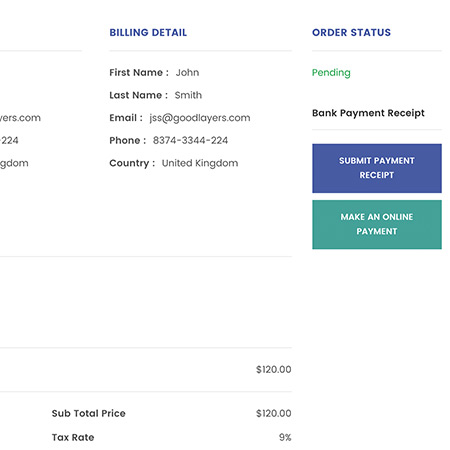
Task: Click Make an Online Payment button
Action: [377, 224]
